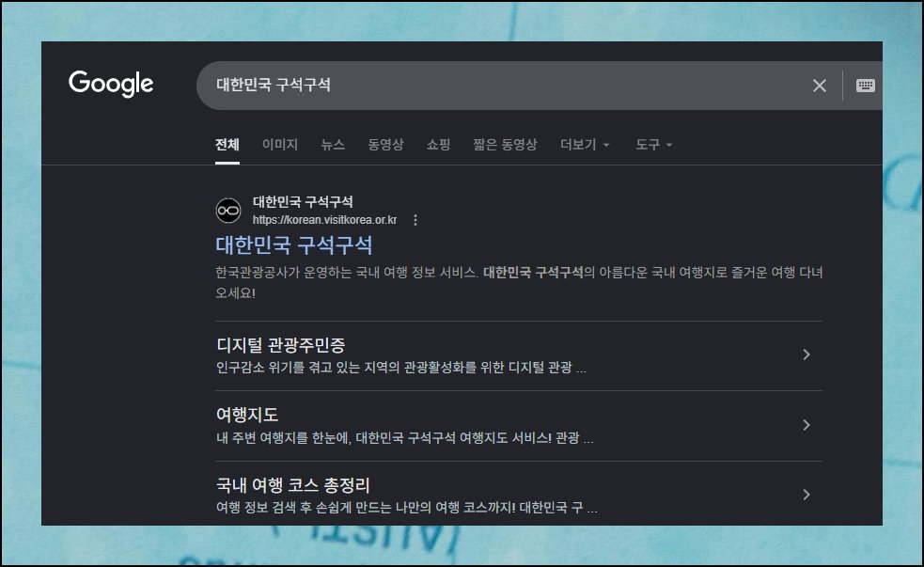Click the https://korean.visitkorea.or.kr URL
This screenshot has width=924, height=567.
pos(324,220)
